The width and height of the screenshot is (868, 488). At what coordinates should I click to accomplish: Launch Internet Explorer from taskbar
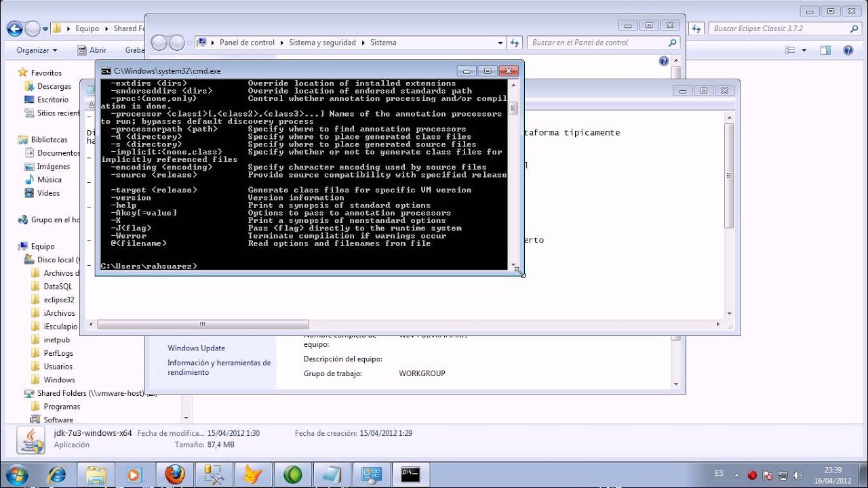58,474
